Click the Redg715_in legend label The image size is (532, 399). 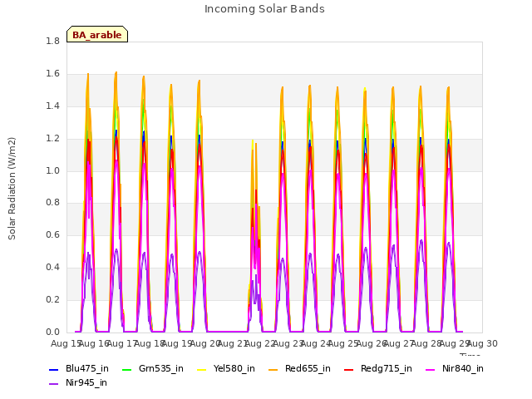coord(387,369)
